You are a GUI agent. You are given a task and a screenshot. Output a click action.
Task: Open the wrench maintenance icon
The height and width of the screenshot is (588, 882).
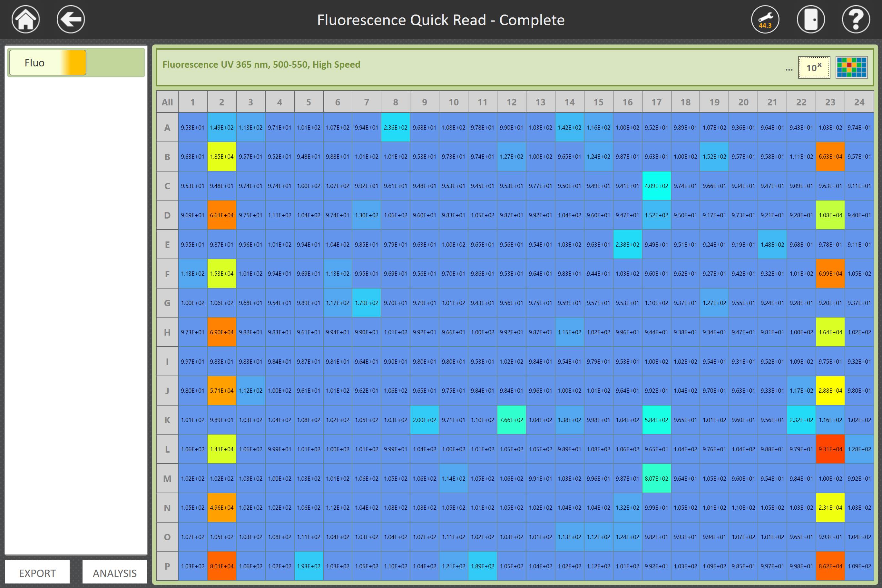tap(765, 19)
